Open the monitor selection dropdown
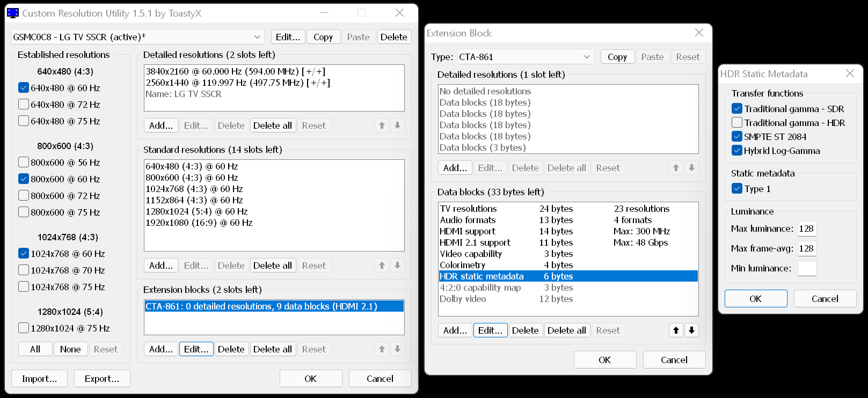Image resolution: width=868 pixels, height=398 pixels. tap(257, 37)
